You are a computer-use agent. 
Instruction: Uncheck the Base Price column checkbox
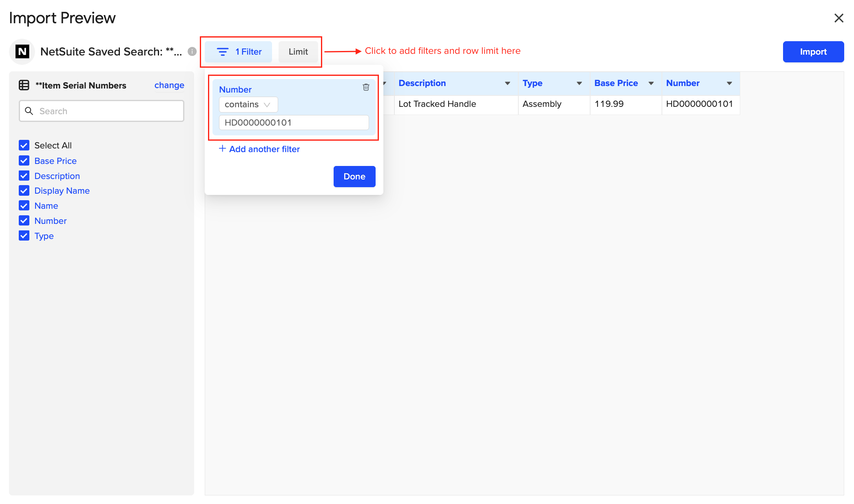click(24, 161)
